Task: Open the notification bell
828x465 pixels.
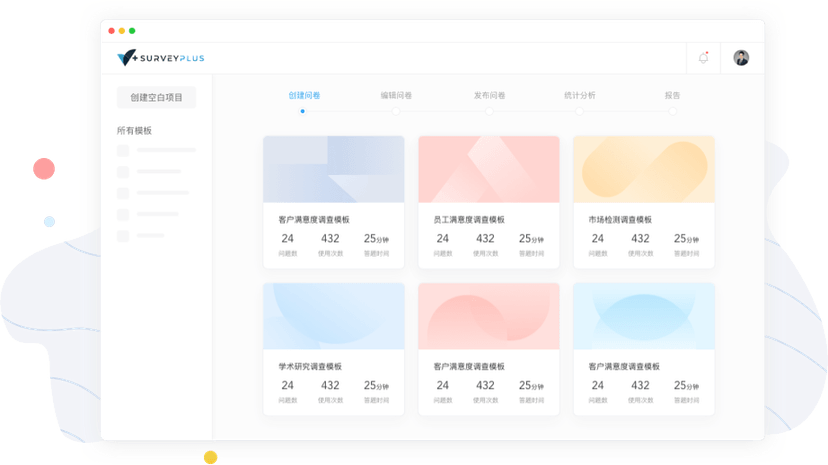Action: 703,58
